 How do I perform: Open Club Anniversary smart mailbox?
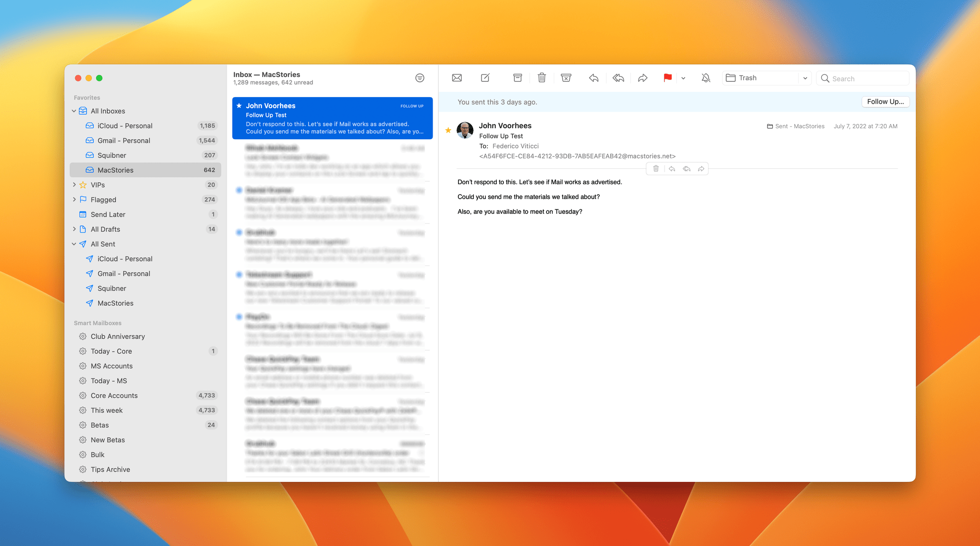[145, 336]
